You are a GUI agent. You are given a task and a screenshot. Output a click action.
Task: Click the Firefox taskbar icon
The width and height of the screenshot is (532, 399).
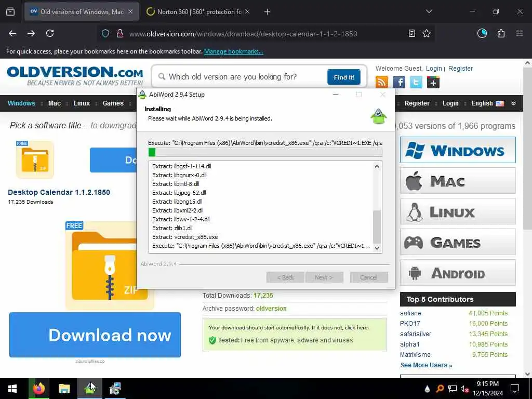38,389
